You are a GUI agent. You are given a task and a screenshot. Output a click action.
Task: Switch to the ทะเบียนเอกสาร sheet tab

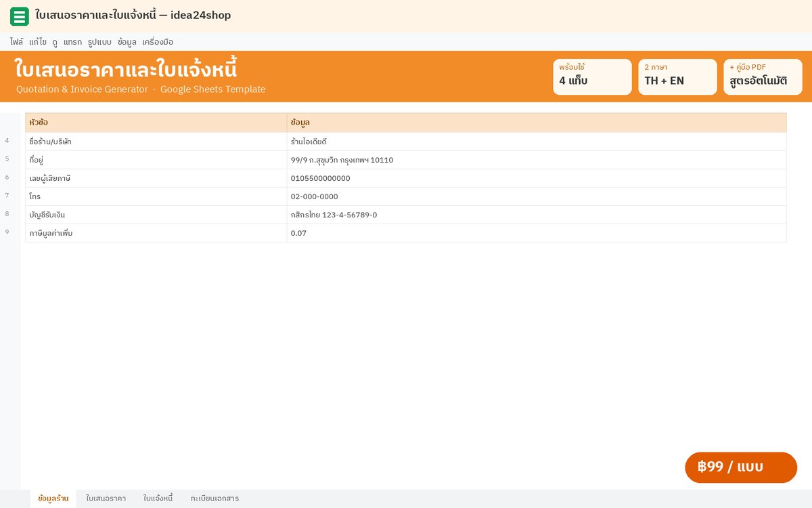pos(215,499)
